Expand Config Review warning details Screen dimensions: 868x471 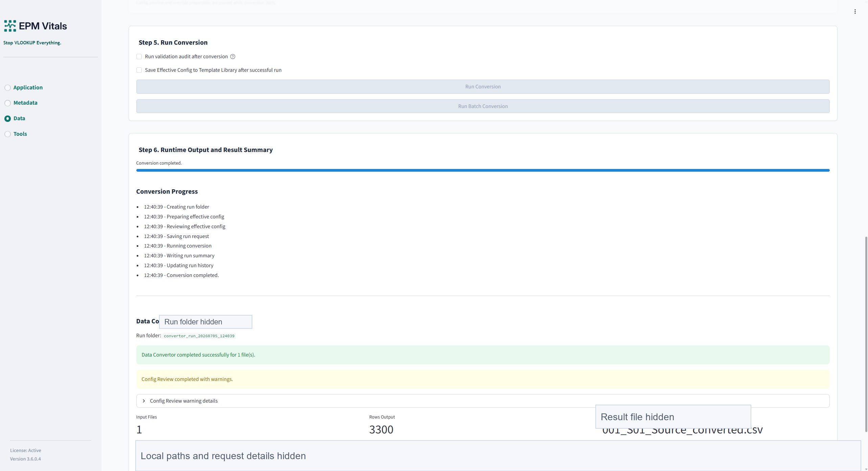(483, 401)
